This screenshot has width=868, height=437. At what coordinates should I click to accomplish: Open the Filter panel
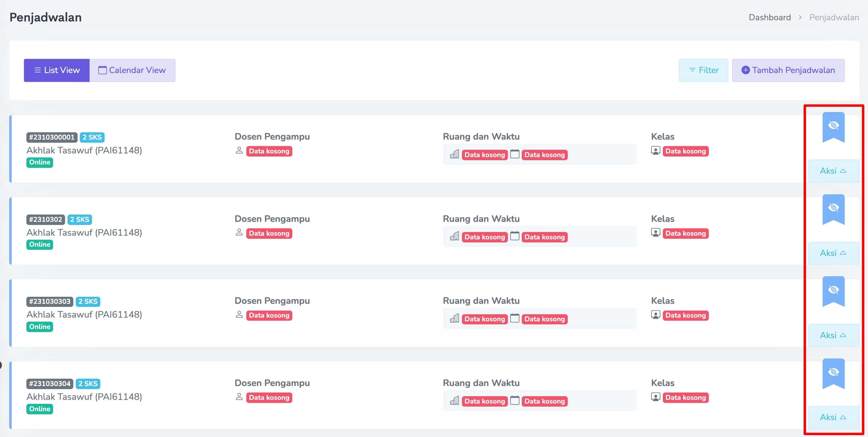click(x=703, y=70)
